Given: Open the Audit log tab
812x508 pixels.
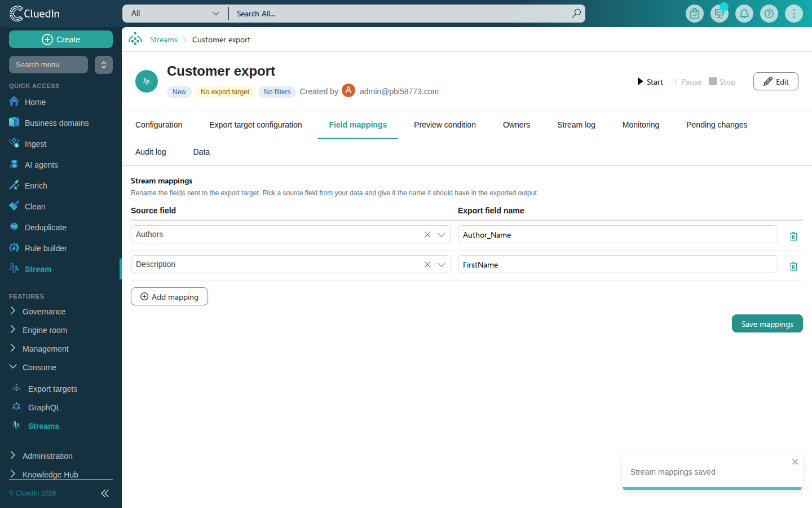Looking at the screenshot, I should [x=151, y=152].
